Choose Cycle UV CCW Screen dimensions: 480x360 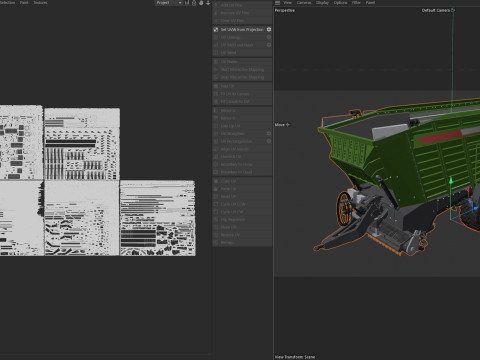[x=242, y=204]
